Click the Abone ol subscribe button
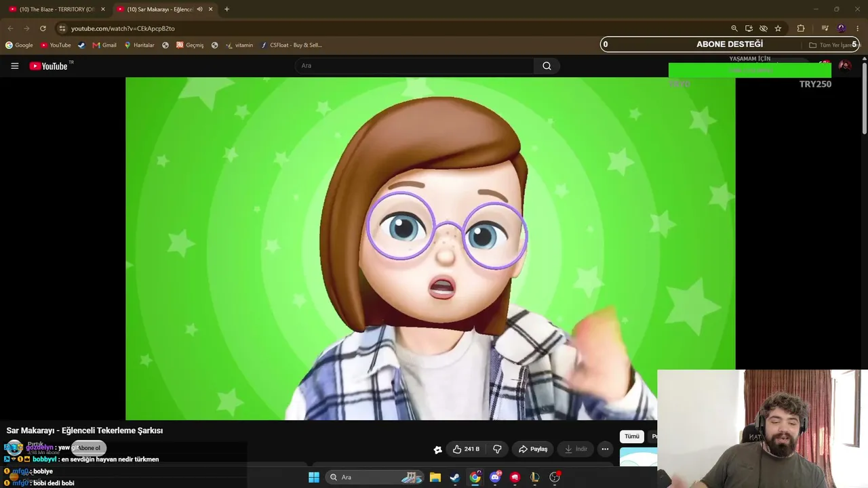 pyautogui.click(x=89, y=448)
